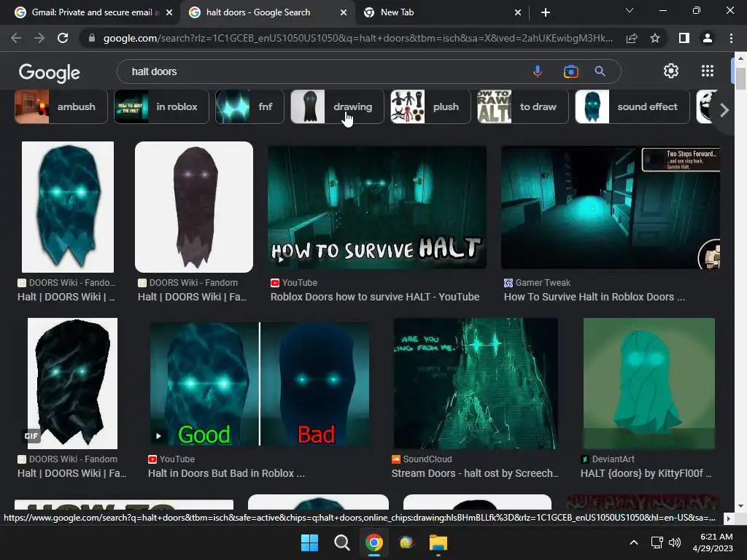This screenshot has width=747, height=560.
Task: Open Google quick settings gear
Action: point(671,71)
